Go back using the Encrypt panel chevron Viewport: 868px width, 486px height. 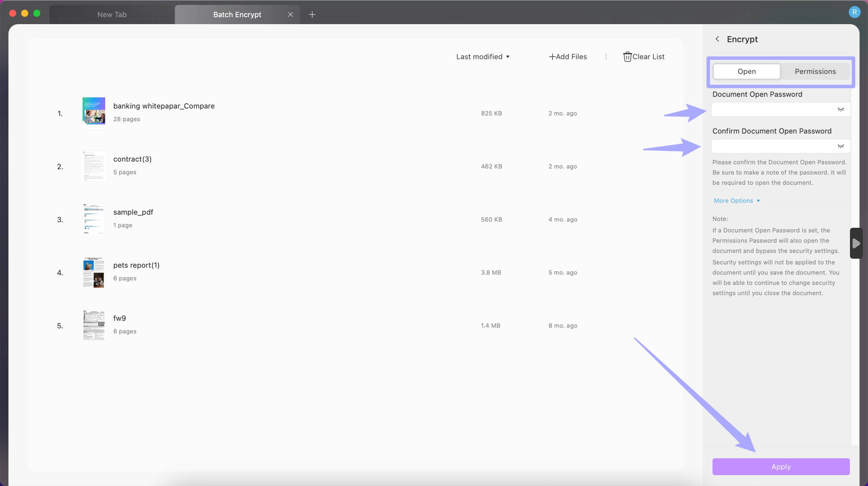(717, 39)
